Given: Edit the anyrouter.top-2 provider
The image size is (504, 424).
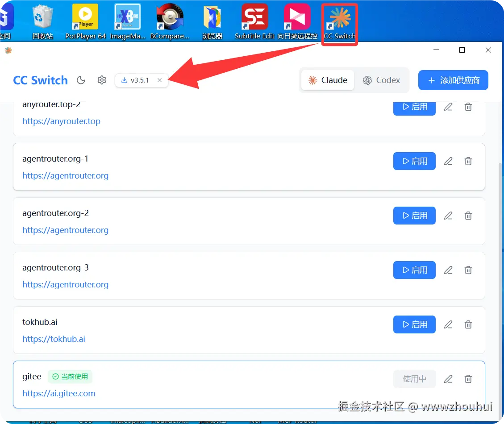Looking at the screenshot, I should pos(448,107).
